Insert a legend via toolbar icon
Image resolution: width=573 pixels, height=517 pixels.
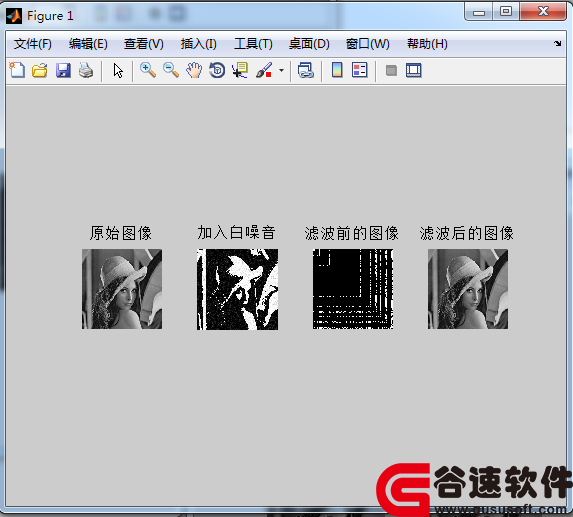[360, 70]
